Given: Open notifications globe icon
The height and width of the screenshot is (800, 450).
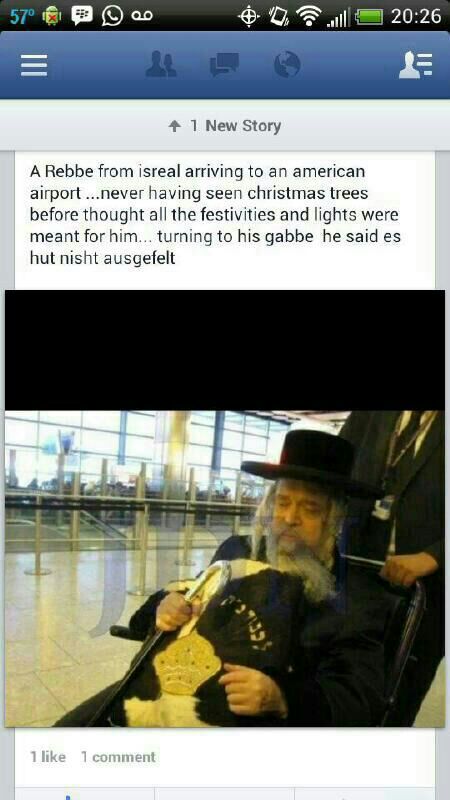Looking at the screenshot, I should (x=287, y=65).
